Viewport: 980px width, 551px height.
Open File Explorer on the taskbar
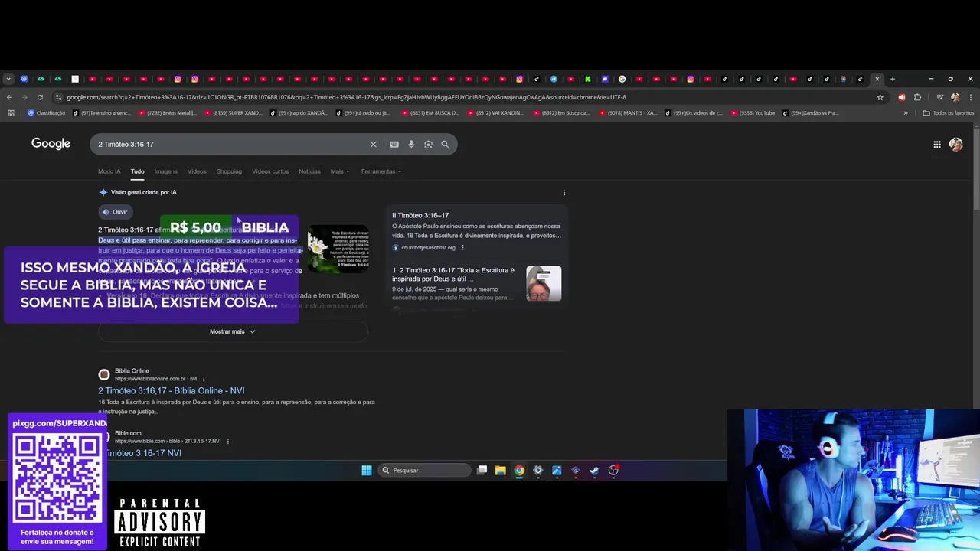tap(500, 471)
